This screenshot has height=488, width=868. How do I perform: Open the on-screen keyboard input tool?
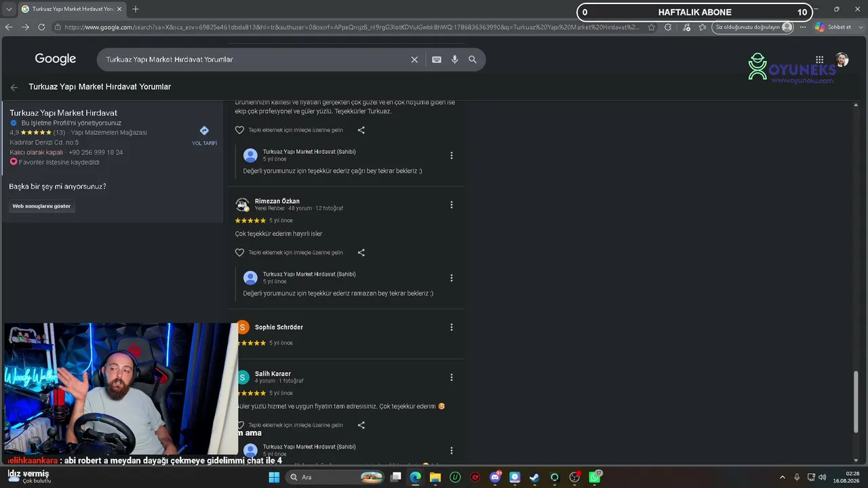click(437, 60)
